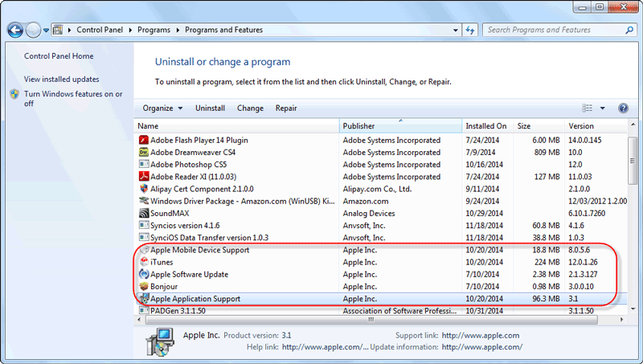The width and height of the screenshot is (643, 364).
Task: Click the Bonjour package icon
Action: (x=144, y=287)
